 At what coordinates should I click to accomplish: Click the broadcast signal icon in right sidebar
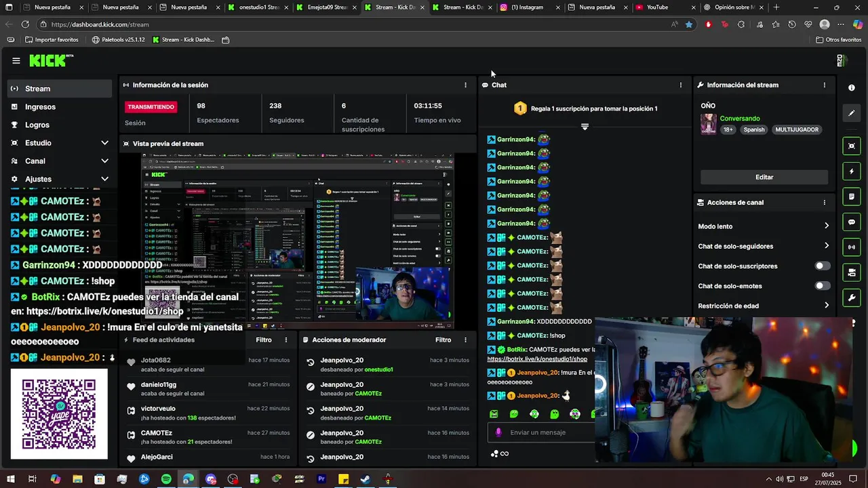coord(852,247)
